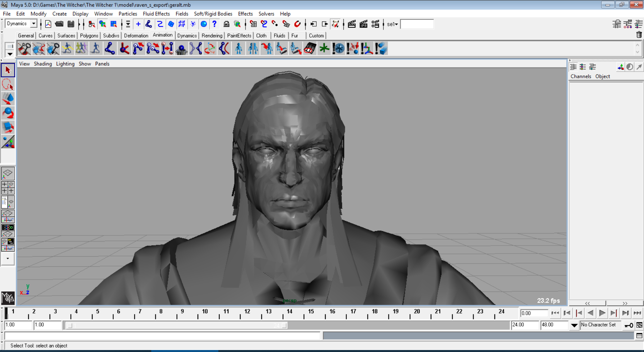Play the animation backward

(x=590, y=313)
